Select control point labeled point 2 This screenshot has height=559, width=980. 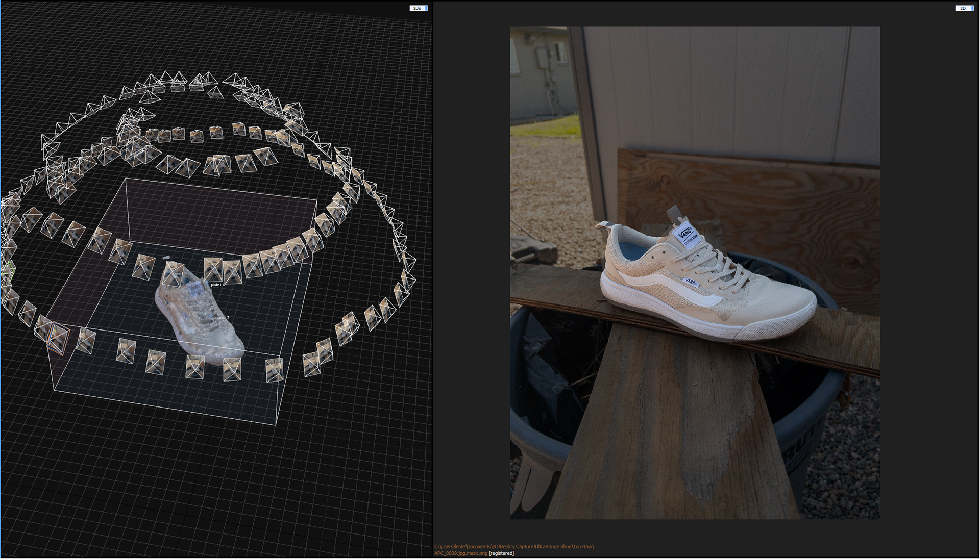[x=222, y=318]
